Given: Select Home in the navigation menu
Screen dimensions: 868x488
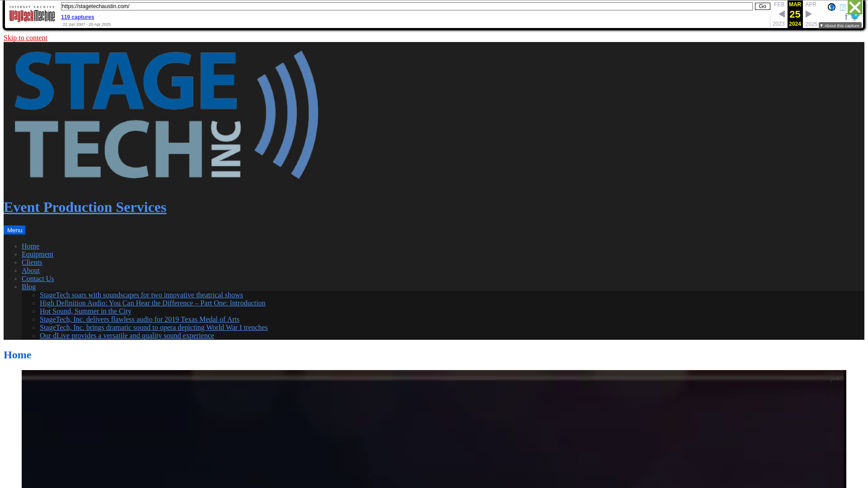Looking at the screenshot, I should (30, 246).
